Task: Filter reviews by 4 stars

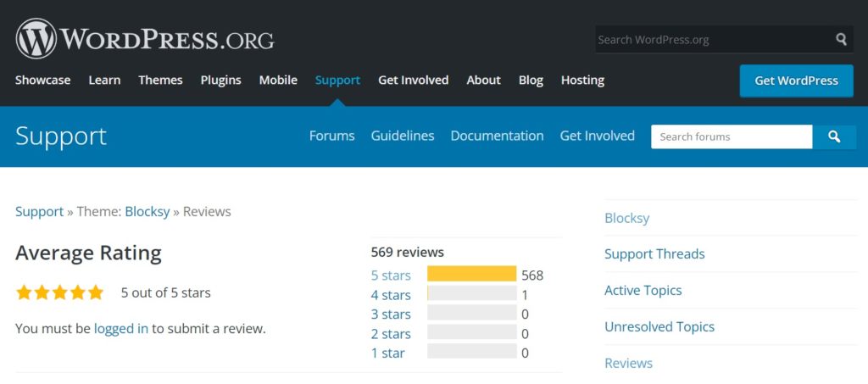Action: [391, 295]
